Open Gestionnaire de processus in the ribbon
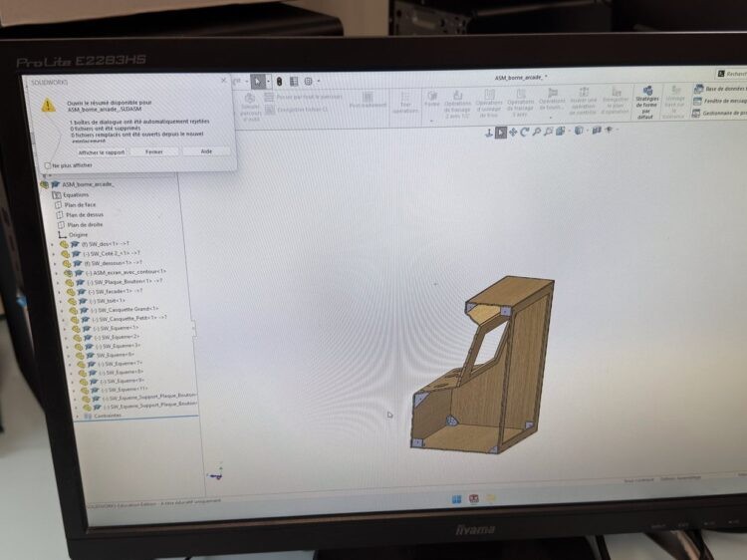 [721, 114]
